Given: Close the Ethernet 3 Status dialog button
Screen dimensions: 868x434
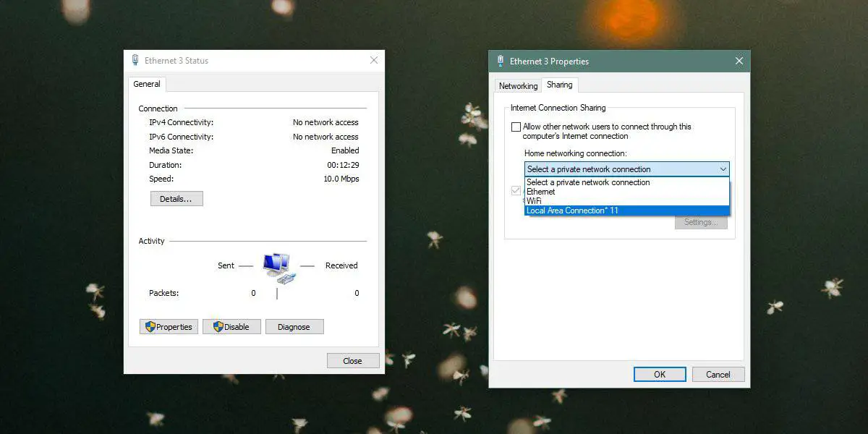Looking at the screenshot, I should tap(353, 361).
